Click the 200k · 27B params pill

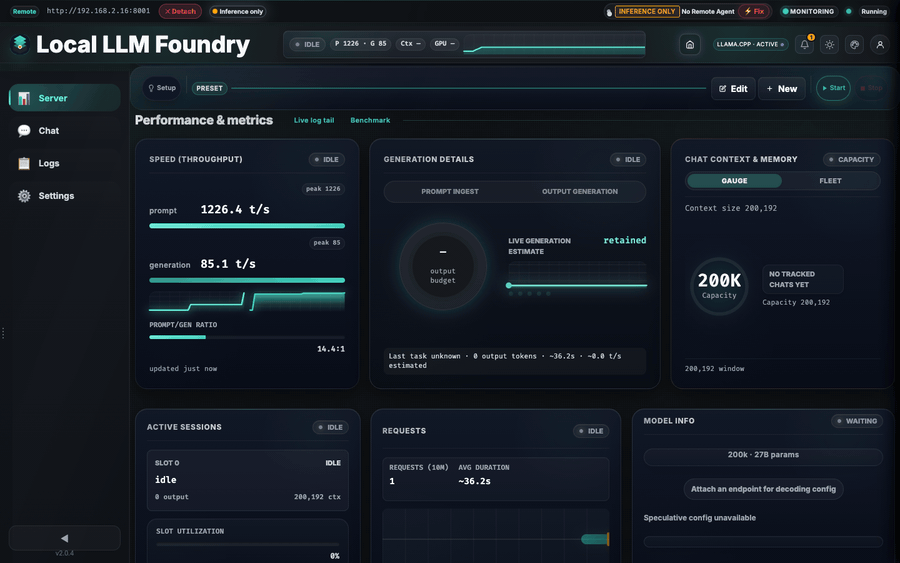click(763, 455)
